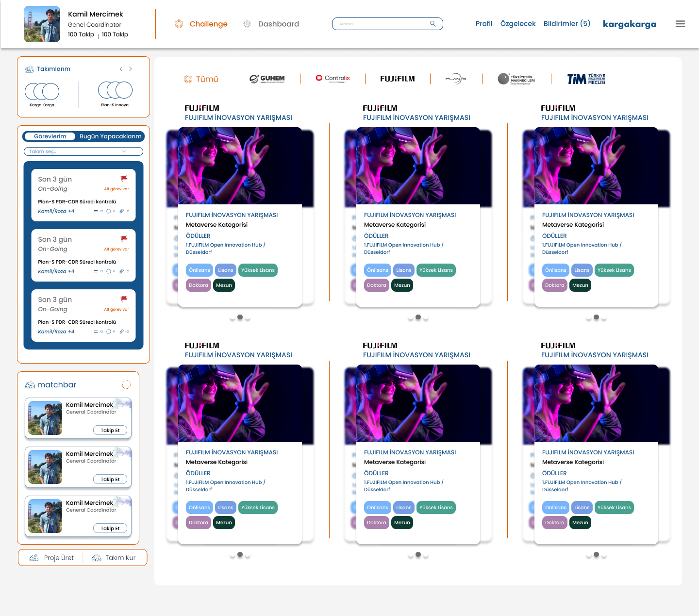Click "Alt görev var" on the third task card
699x616 pixels.
coord(116,309)
